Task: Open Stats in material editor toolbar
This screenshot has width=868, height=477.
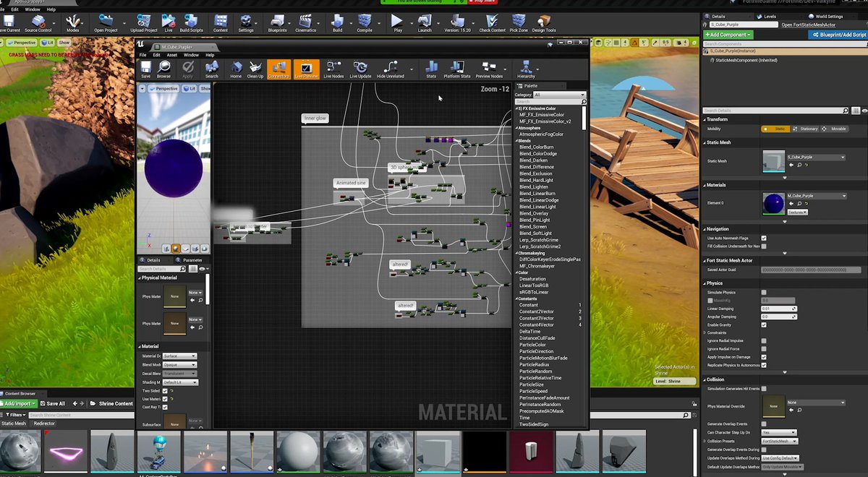Action: coord(431,69)
